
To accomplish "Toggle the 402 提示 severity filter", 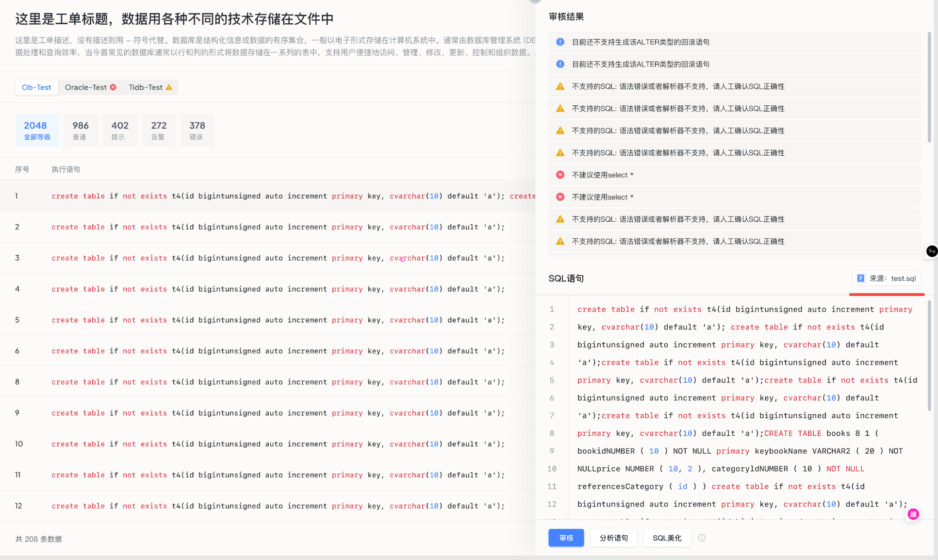I will click(120, 130).
